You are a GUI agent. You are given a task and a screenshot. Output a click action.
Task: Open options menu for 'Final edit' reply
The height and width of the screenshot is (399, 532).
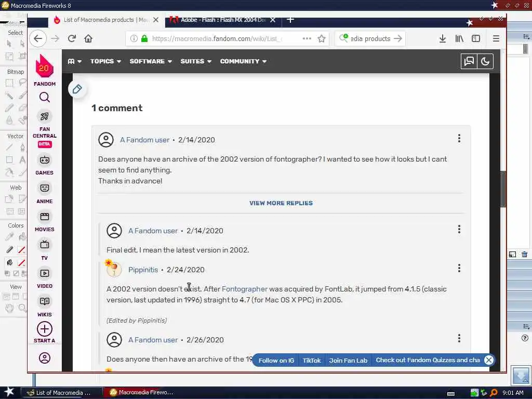459,229
